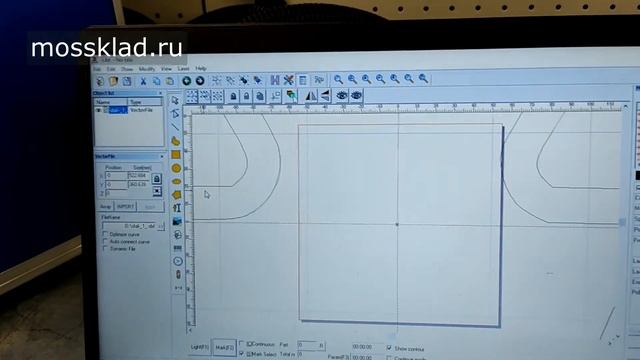Image resolution: width=640 pixels, height=360 pixels.
Task: Click the last magnifier zoom icon
Action: (x=423, y=78)
